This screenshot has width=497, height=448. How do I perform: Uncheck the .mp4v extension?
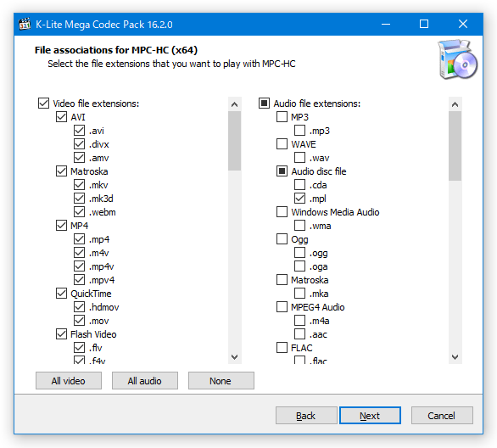coord(79,266)
